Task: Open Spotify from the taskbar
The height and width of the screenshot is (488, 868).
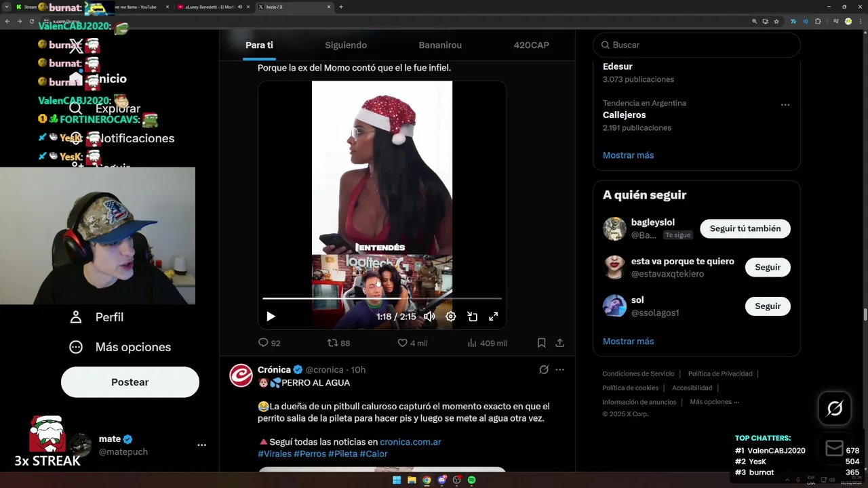Action: pyautogui.click(x=471, y=480)
